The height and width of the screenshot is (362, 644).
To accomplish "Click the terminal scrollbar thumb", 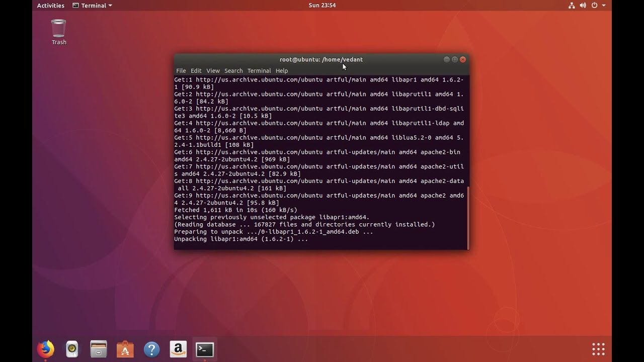I will [468, 218].
